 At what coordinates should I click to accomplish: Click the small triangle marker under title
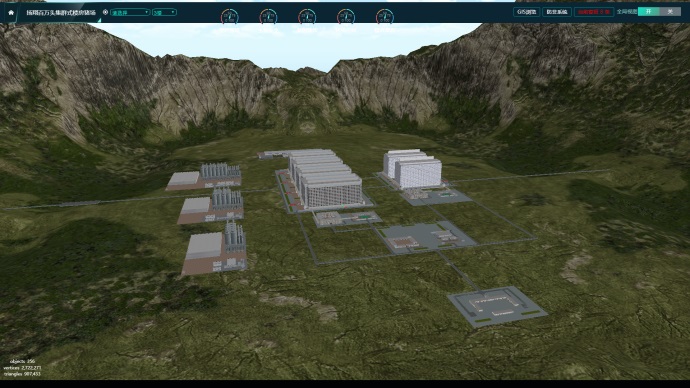[99, 20]
